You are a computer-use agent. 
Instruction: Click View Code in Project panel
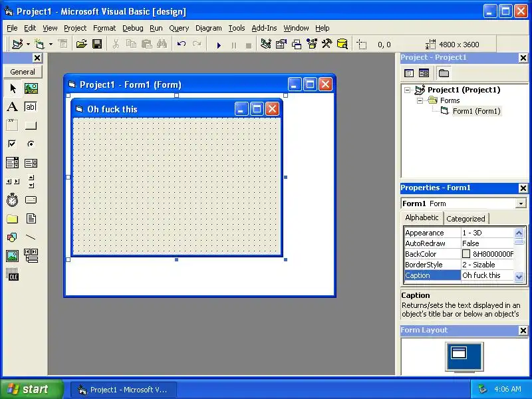(x=409, y=73)
